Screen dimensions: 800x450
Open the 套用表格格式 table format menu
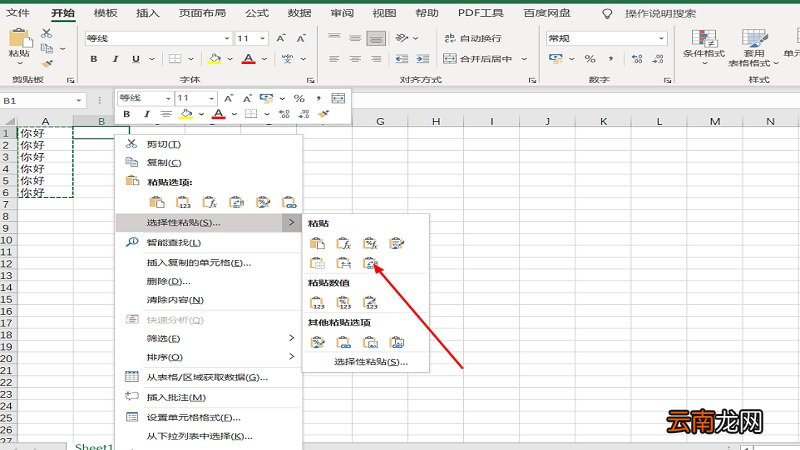tap(753, 47)
